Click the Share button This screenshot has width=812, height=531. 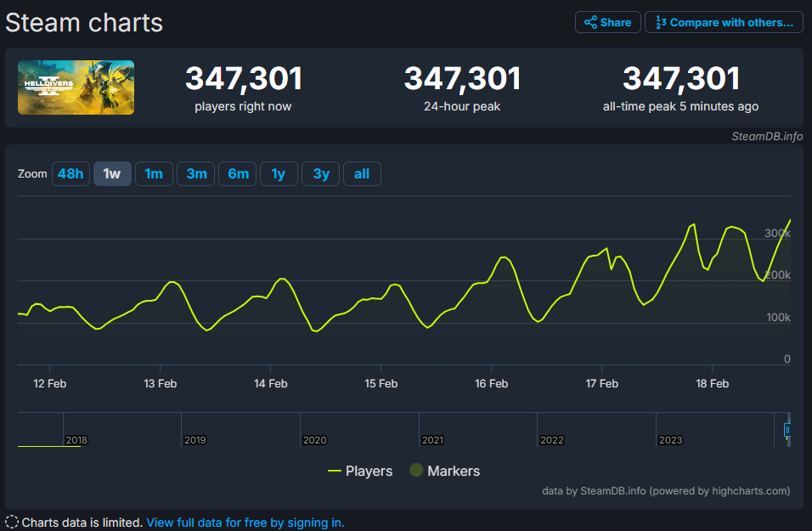click(607, 22)
